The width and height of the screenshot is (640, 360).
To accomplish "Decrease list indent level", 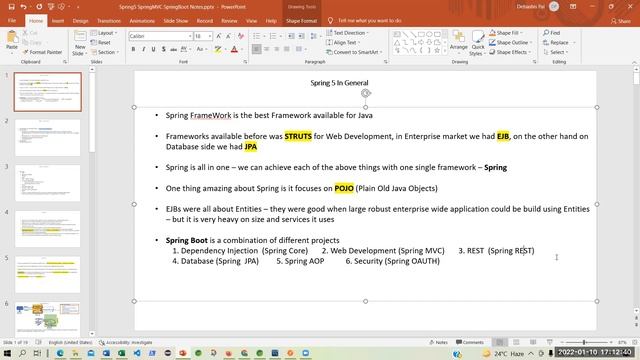I will (x=291, y=36).
